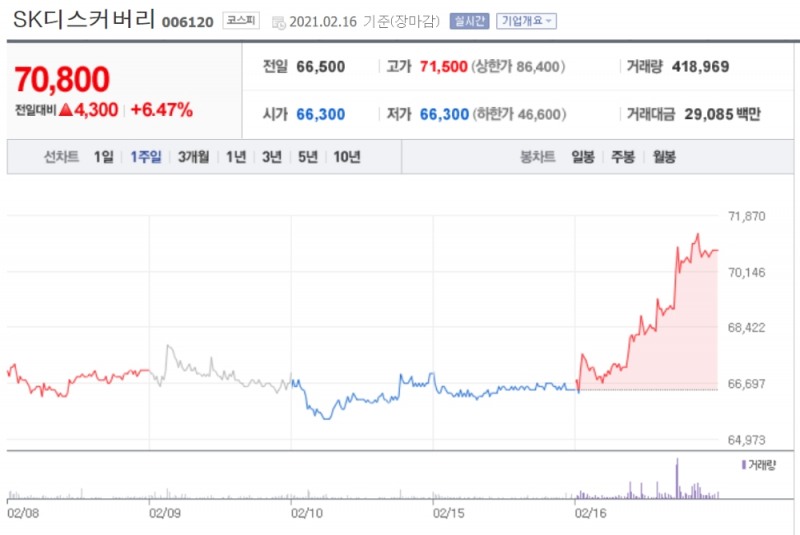This screenshot has width=800, height=535.
Task: Select the 1주일 line chart tab
Action: (x=146, y=157)
